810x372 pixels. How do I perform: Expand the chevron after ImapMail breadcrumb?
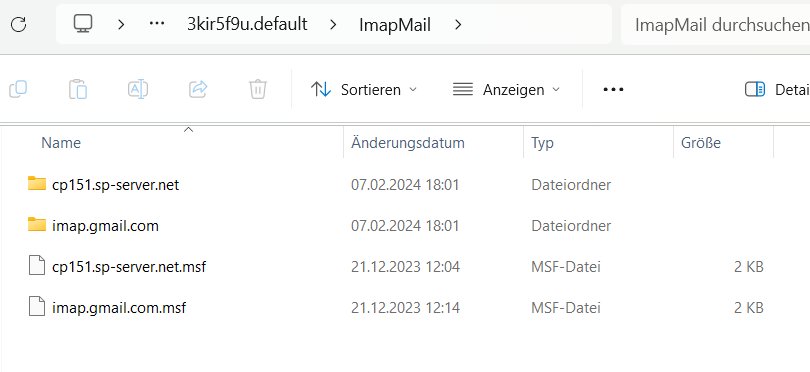[458, 24]
